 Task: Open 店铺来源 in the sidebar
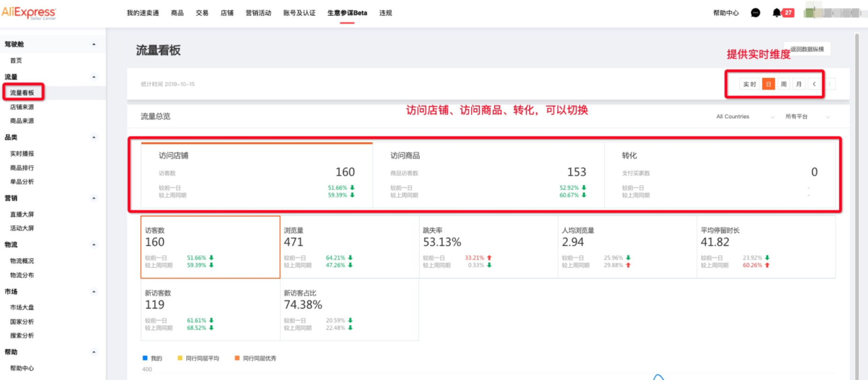(x=22, y=107)
